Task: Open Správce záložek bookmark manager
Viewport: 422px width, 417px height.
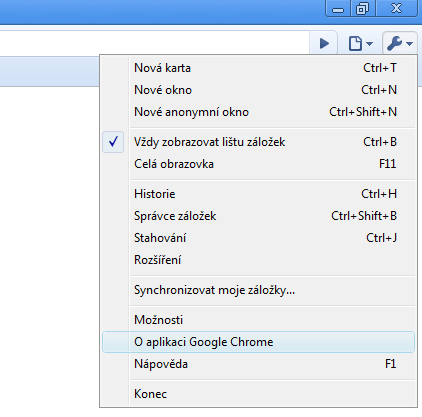Action: [258, 216]
